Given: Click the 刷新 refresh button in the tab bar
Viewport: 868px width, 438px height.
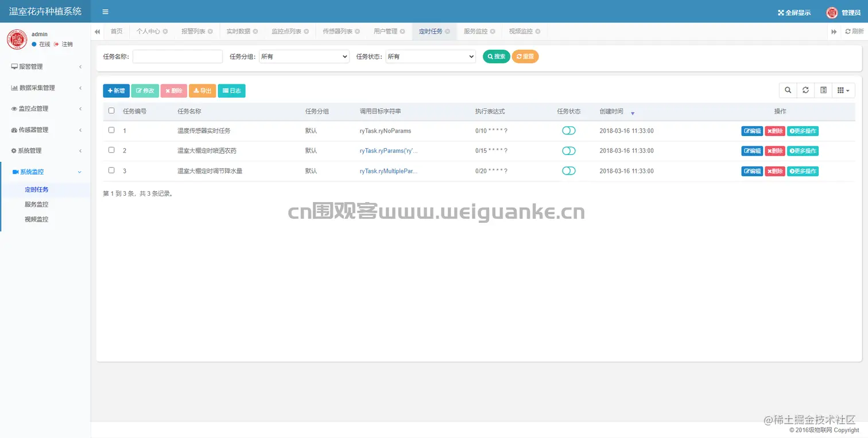Looking at the screenshot, I should point(854,32).
